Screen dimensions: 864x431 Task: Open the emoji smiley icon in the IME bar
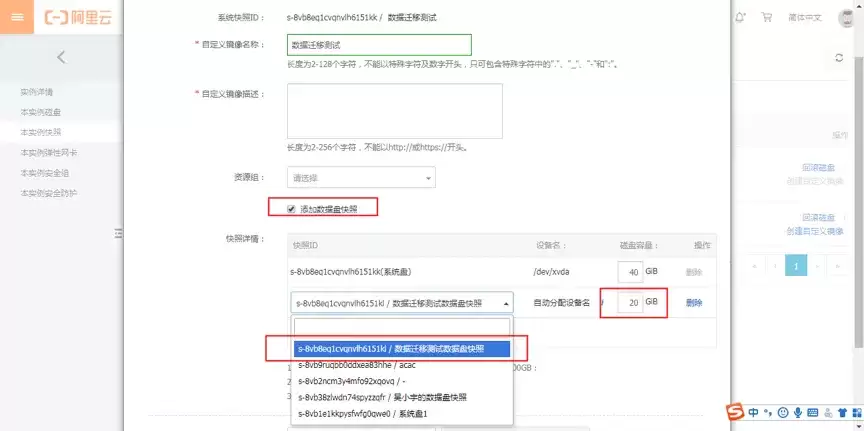pos(782,412)
